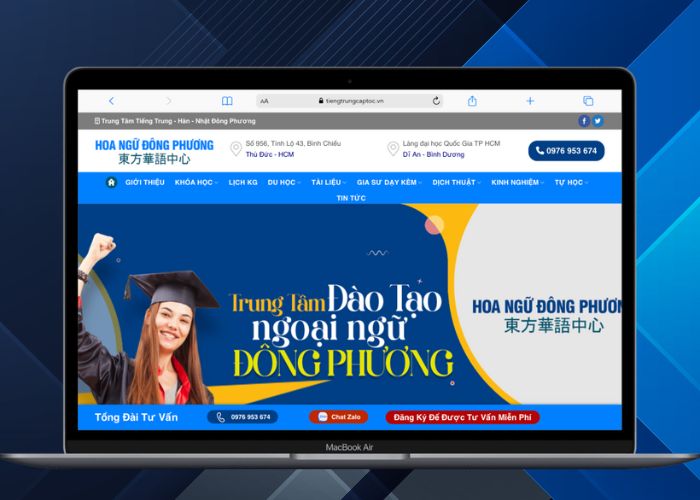Click phone button 0976 953 674 in footer bar
The image size is (700, 500).
(242, 417)
